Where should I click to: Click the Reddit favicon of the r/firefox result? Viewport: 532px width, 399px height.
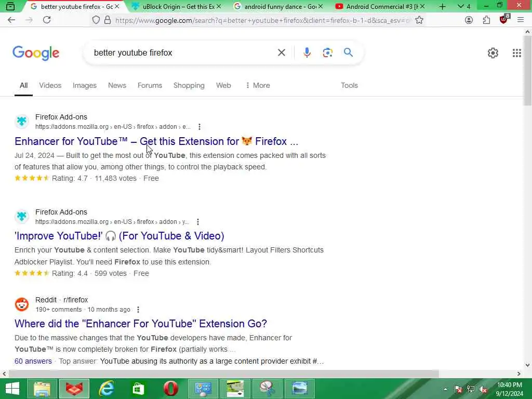click(22, 304)
